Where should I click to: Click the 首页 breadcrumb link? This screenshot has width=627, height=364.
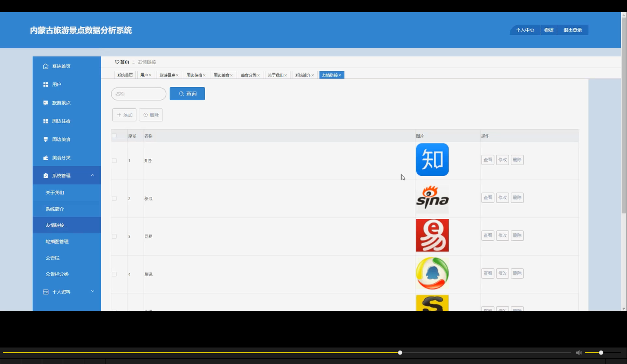point(124,62)
